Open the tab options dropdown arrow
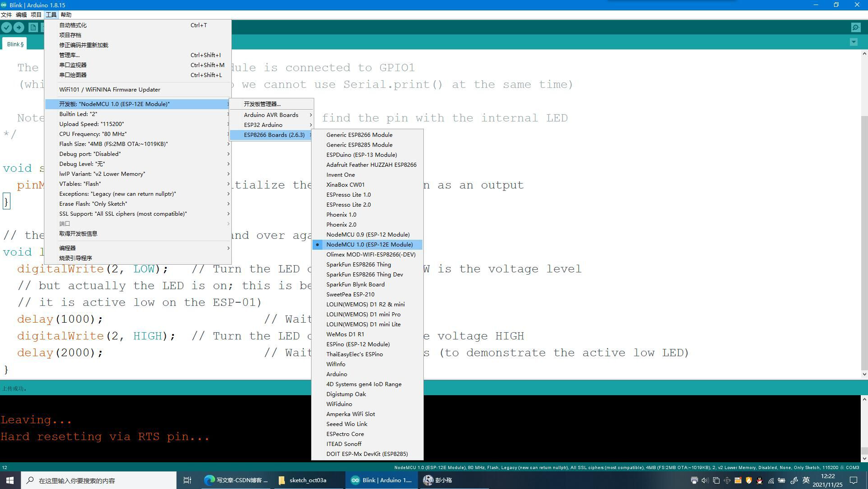Viewport: 868px width, 489px height. [x=854, y=42]
